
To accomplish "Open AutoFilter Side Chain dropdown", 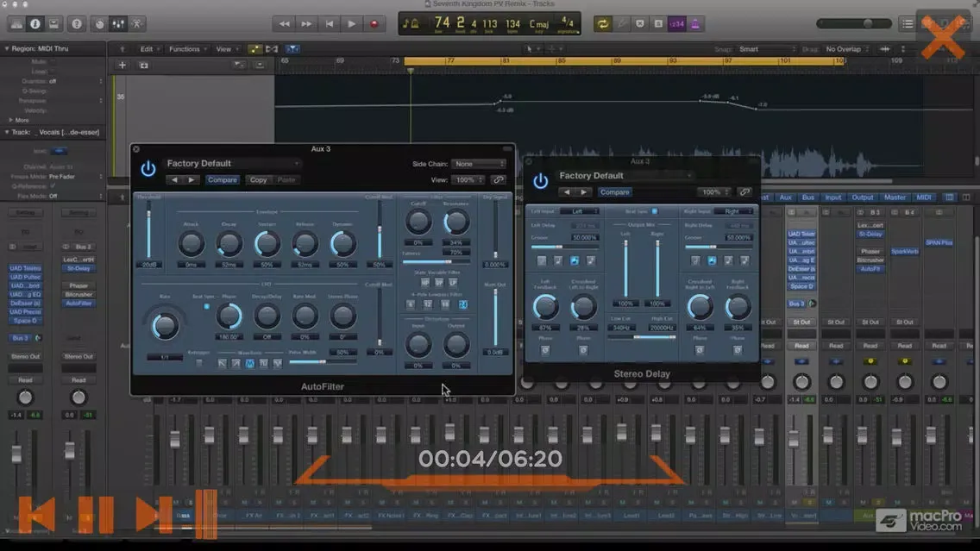I will click(479, 164).
